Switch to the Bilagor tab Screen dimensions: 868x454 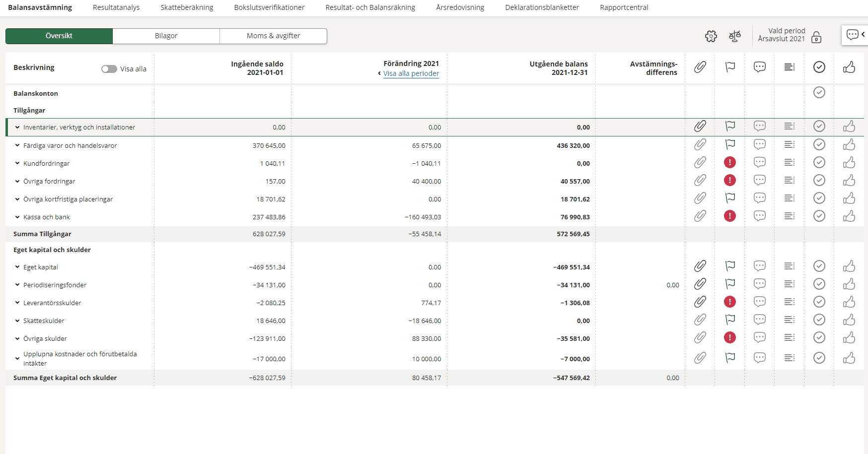pos(166,36)
